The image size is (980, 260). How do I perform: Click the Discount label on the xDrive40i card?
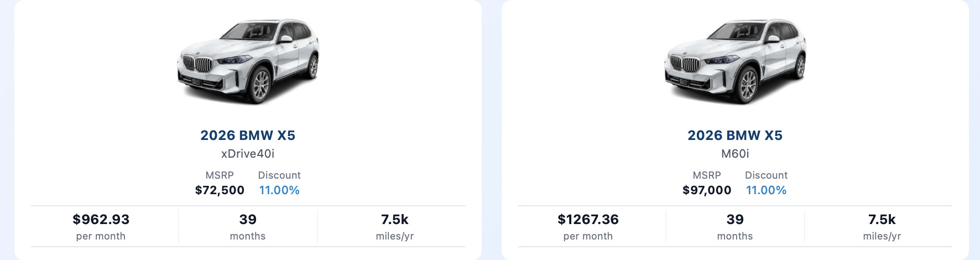(279, 175)
